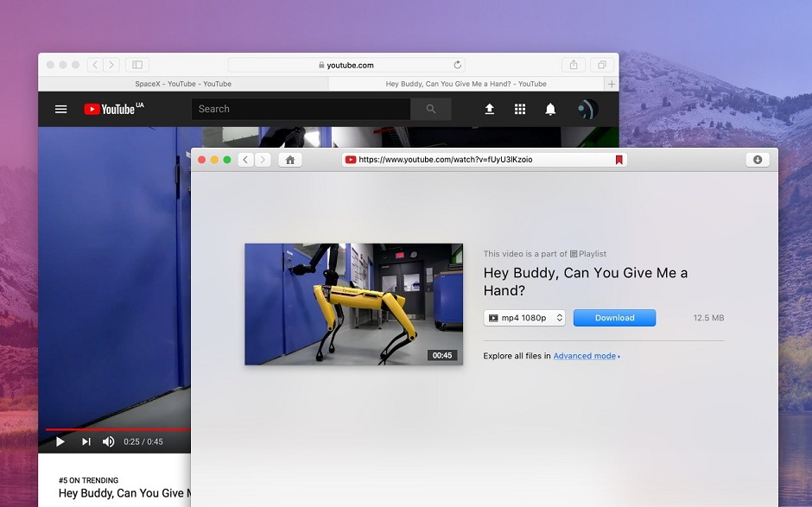
Task: Select the Hey Buddy YouTube tab
Action: click(x=466, y=84)
